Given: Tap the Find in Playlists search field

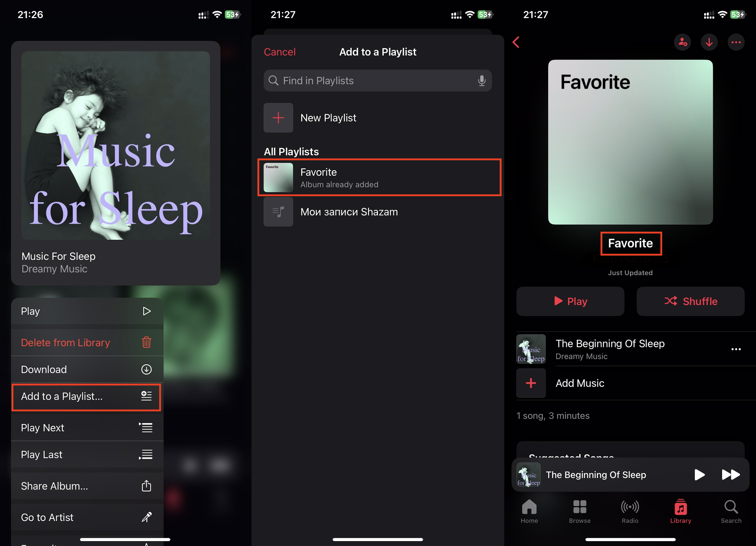Looking at the screenshot, I should (378, 81).
